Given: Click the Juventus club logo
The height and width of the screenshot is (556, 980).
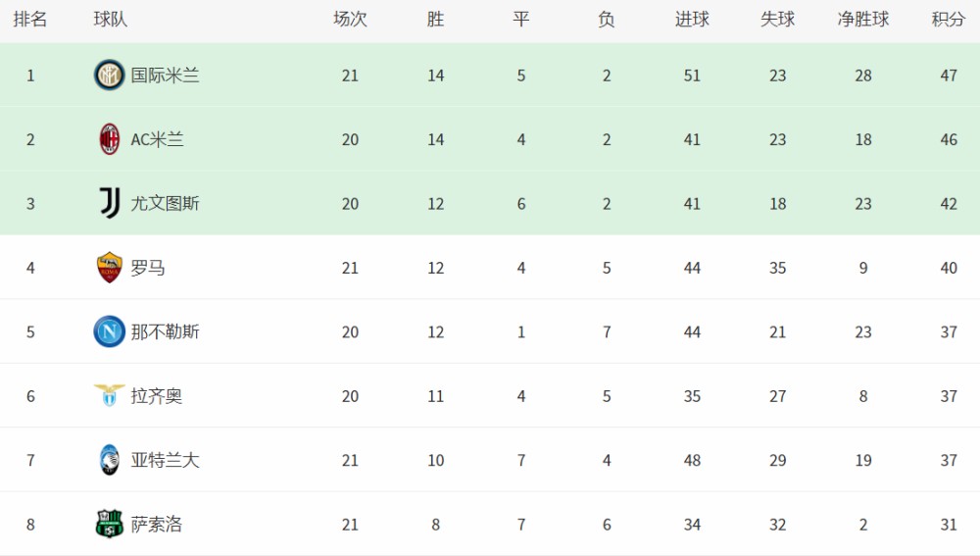Looking at the screenshot, I should [x=109, y=203].
